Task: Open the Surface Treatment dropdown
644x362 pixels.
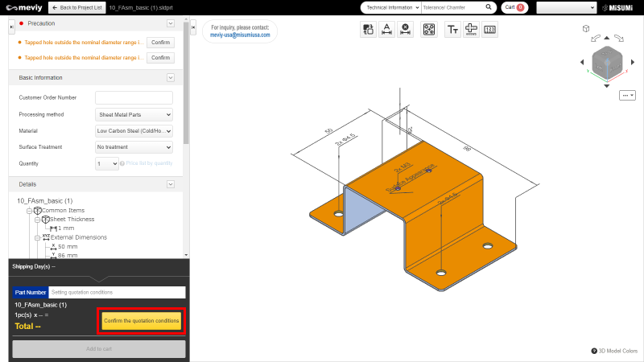Action: click(134, 147)
